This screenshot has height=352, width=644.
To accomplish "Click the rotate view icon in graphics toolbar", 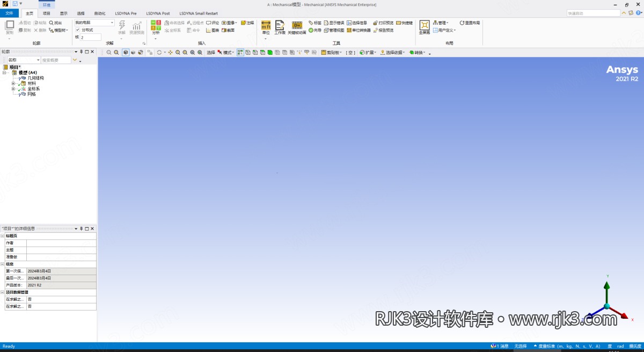I will click(159, 53).
